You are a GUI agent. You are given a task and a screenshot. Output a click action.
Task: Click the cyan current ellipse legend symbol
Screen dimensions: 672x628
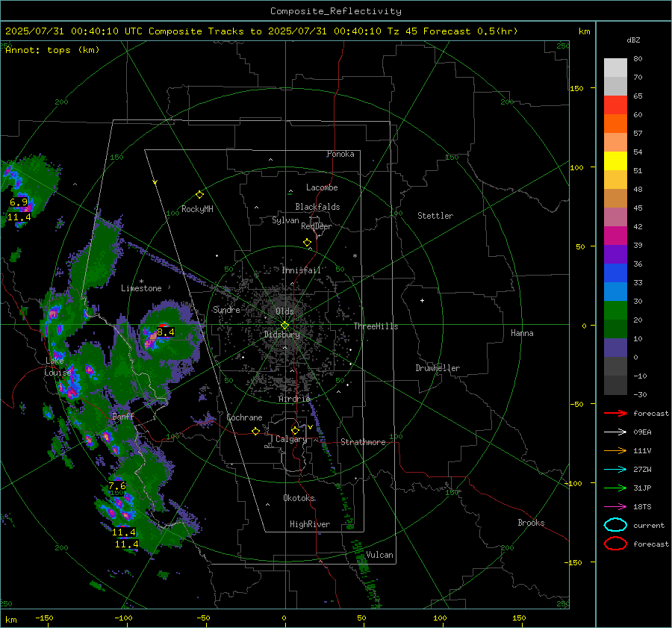pos(615,525)
